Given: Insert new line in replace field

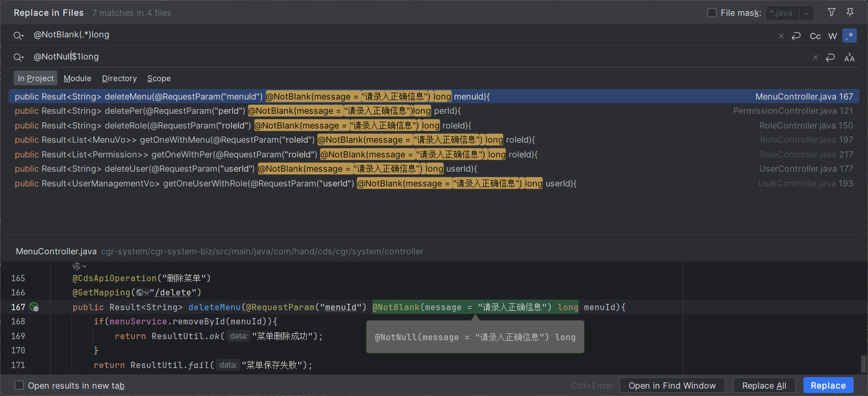Looking at the screenshot, I should pos(830,57).
